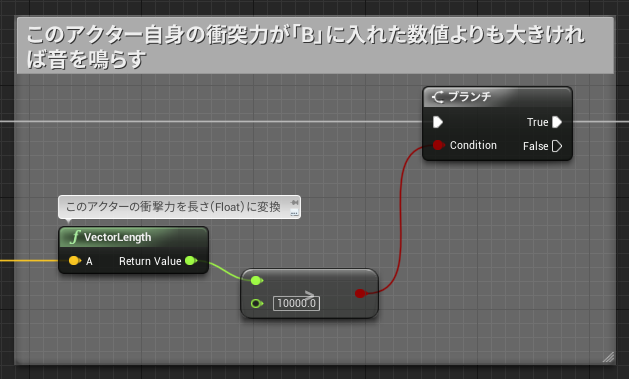The width and height of the screenshot is (629, 379).
Task: Click the node comment text このアクターの衝撃力を長さ(Float)に変換
Action: coord(173,207)
